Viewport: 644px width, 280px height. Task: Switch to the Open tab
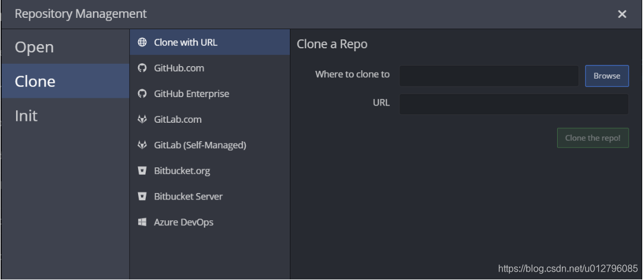[65, 47]
